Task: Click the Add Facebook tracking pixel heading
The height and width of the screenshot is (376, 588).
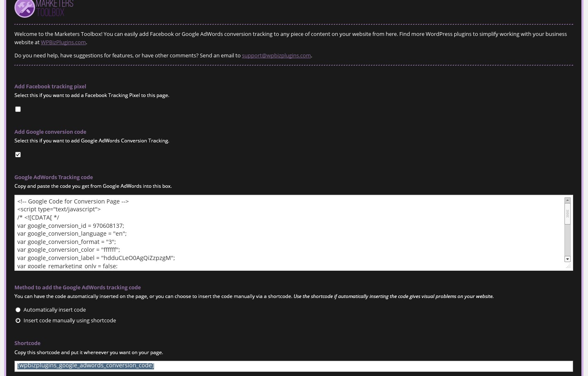Action: point(50,86)
